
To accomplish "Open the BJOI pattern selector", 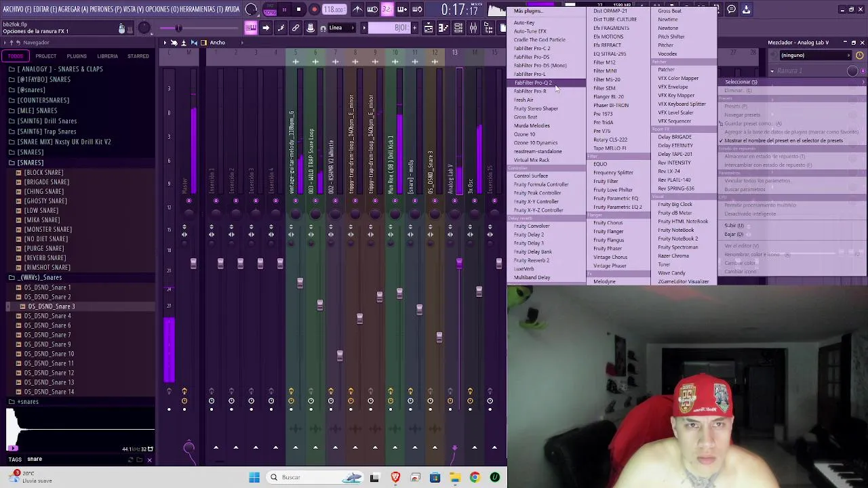I will tap(389, 28).
